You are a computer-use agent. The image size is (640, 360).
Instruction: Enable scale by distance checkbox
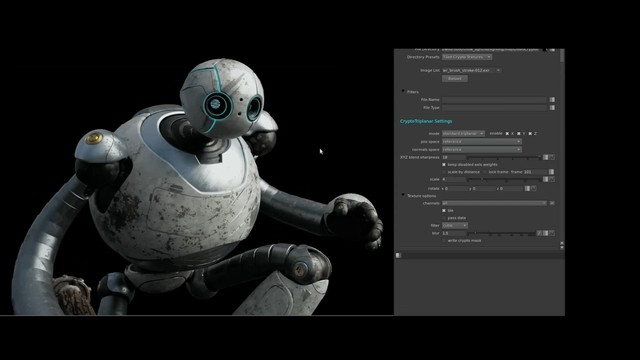tap(444, 172)
